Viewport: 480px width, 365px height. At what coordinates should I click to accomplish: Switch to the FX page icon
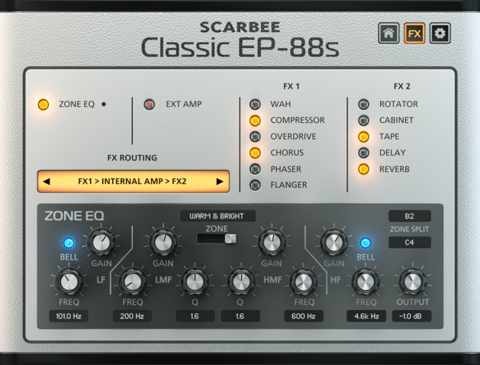point(414,33)
